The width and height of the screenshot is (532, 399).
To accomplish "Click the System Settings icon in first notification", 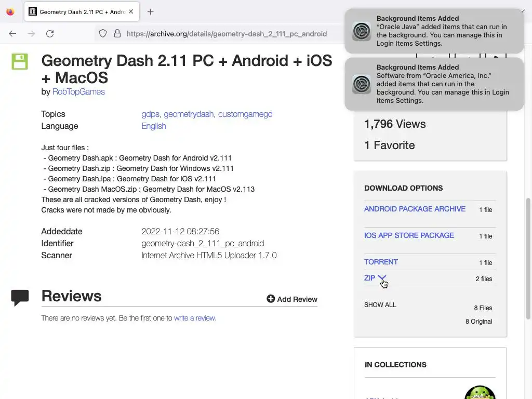I will pyautogui.click(x=362, y=31).
